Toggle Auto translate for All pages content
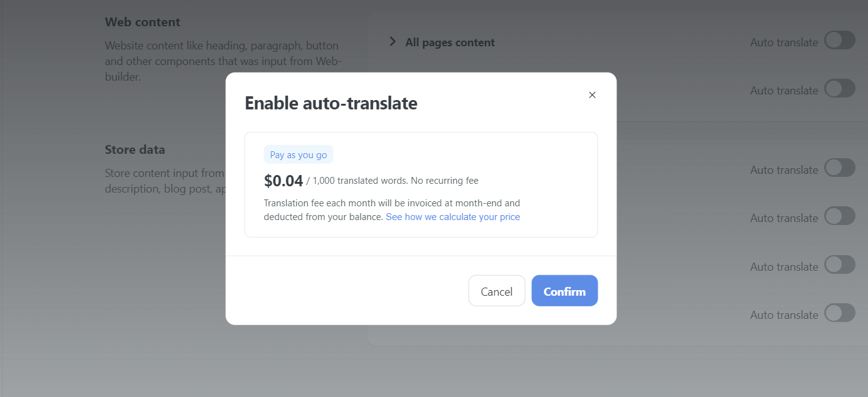The height and width of the screenshot is (397, 868). (840, 41)
